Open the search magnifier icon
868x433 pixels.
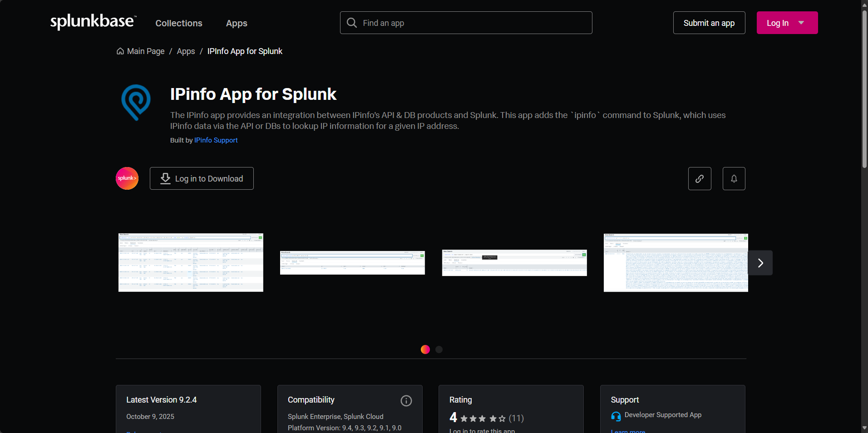pyautogui.click(x=351, y=23)
